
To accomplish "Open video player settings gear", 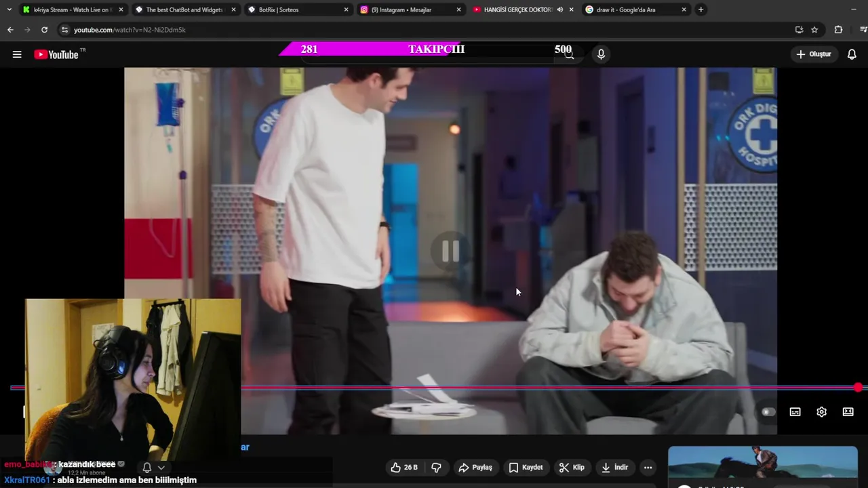I will click(821, 412).
